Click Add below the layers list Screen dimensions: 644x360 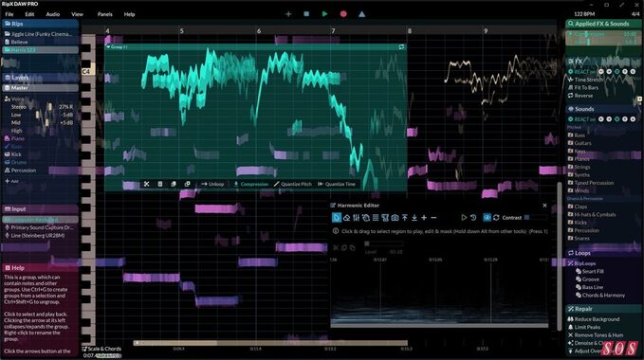pyautogui.click(x=11, y=181)
